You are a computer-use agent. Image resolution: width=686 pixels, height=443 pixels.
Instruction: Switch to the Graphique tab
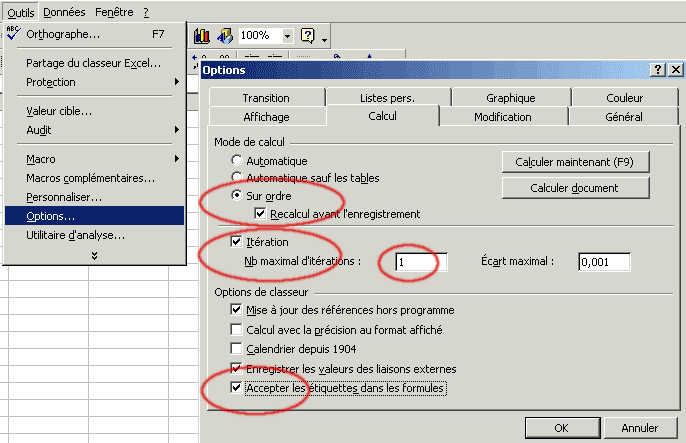tap(511, 98)
